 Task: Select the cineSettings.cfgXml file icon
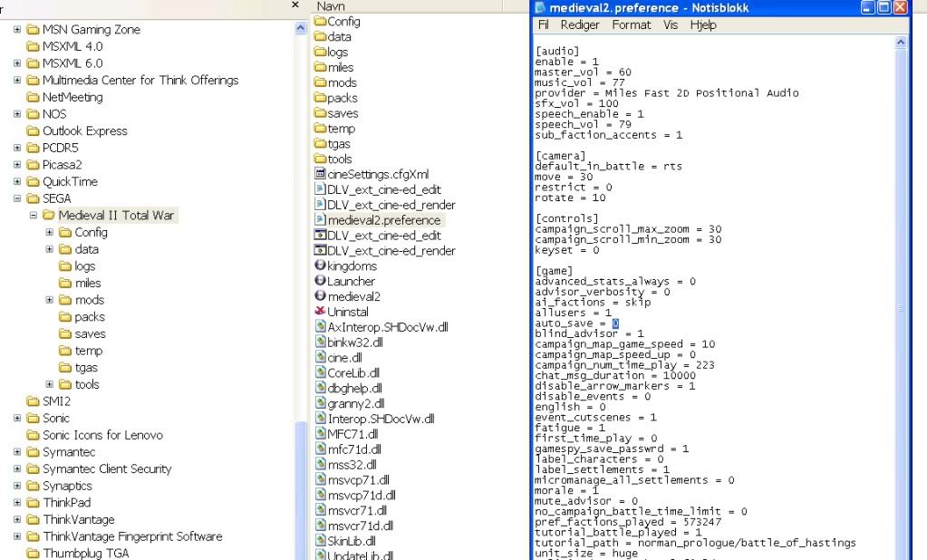pos(320,173)
